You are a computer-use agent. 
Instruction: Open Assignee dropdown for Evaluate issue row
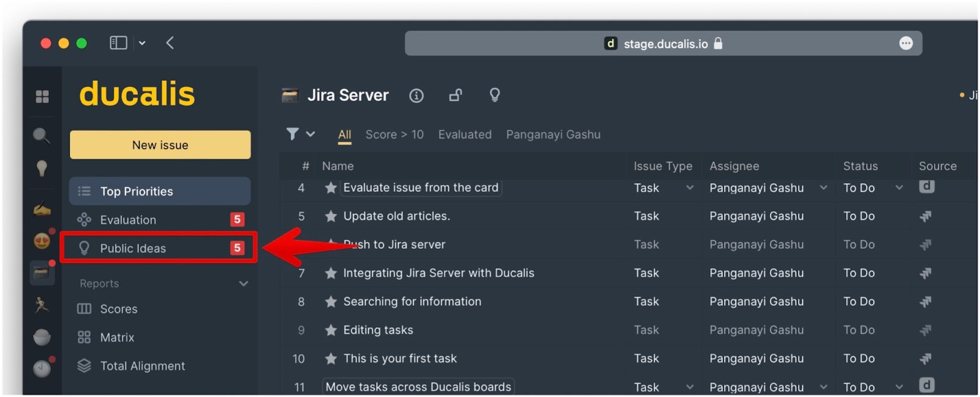point(823,187)
